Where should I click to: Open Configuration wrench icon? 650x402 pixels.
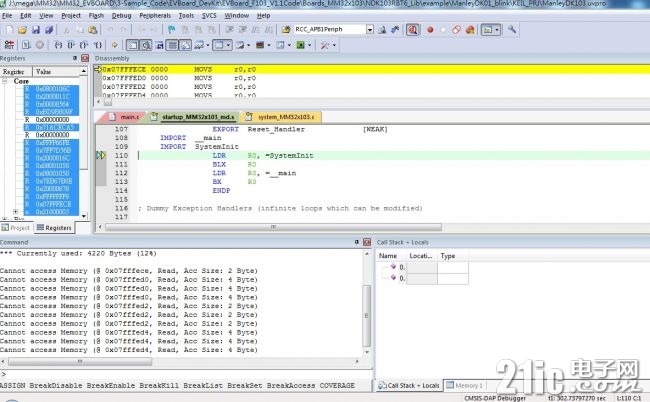coord(512,30)
